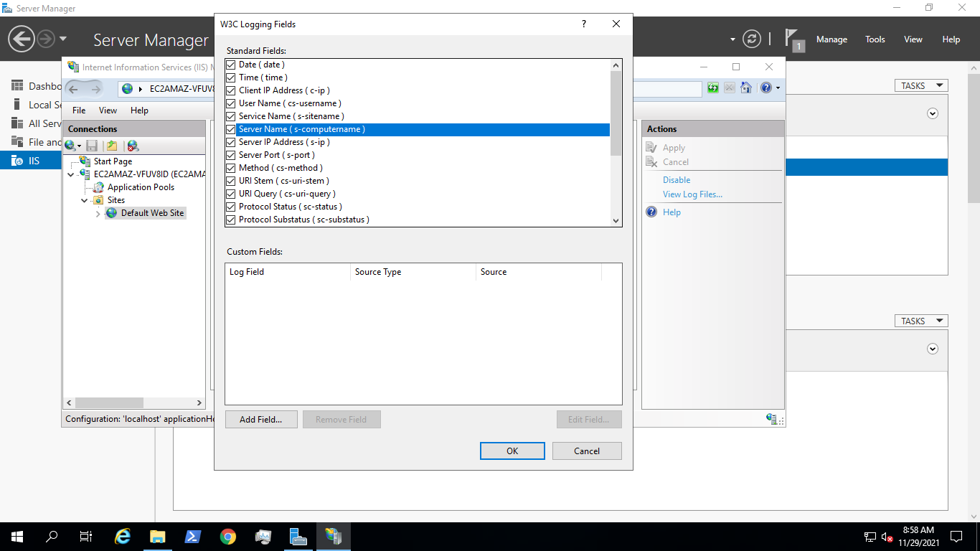This screenshot has height=551, width=980.
Task: Click the Log Field column header
Action: 288,272
